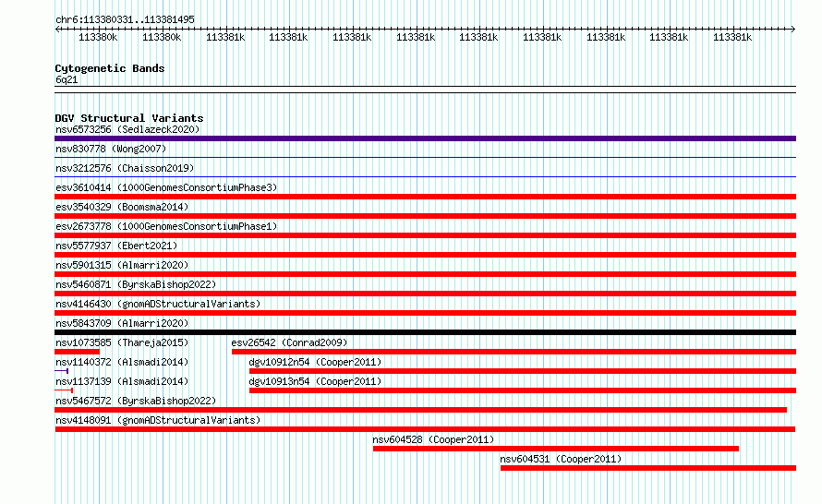Click nsv4148091 (gnomADStructuralVariants) label
The height and width of the screenshot is (504, 822).
158,420
